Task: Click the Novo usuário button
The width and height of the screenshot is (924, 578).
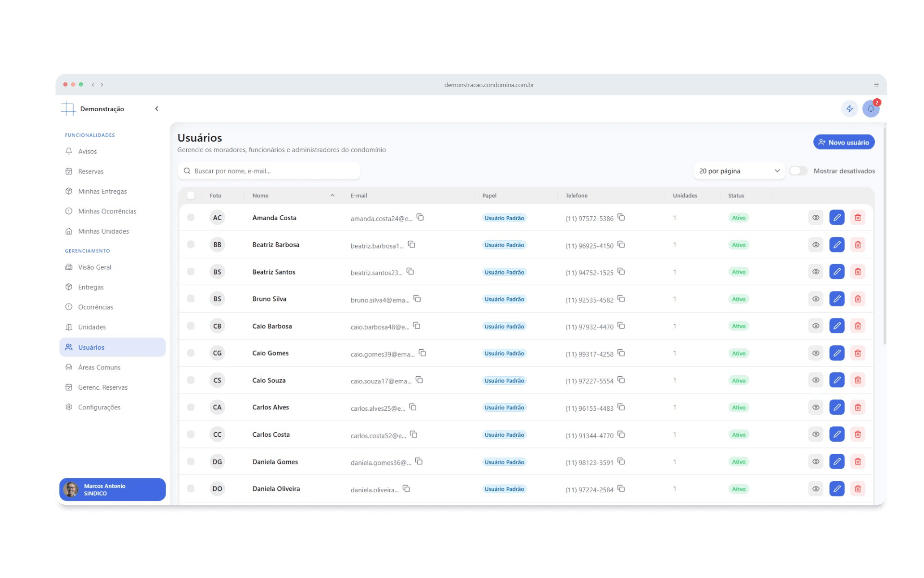Action: [x=844, y=142]
